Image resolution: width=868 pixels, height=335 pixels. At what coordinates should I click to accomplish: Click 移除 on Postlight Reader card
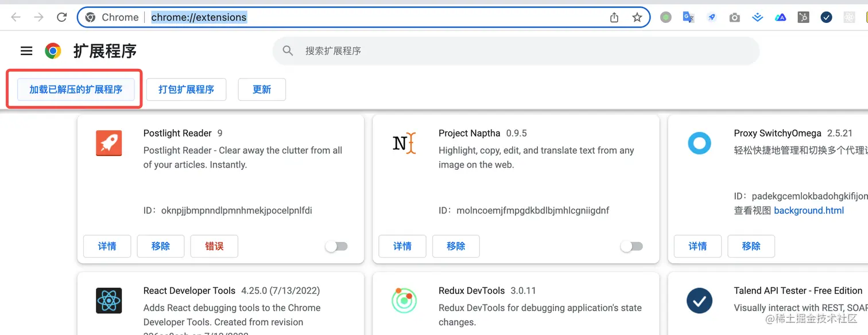click(x=161, y=246)
